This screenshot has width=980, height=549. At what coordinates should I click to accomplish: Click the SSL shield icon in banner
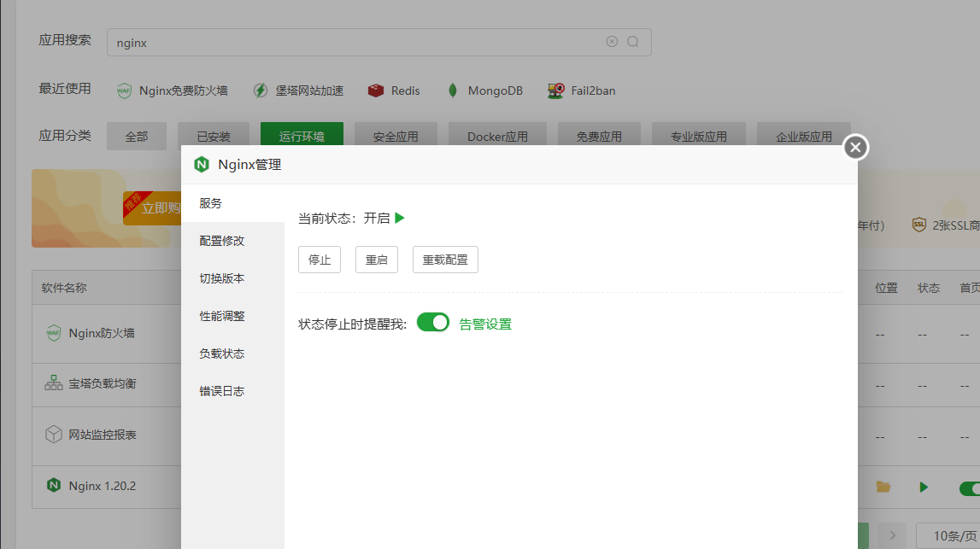point(918,225)
